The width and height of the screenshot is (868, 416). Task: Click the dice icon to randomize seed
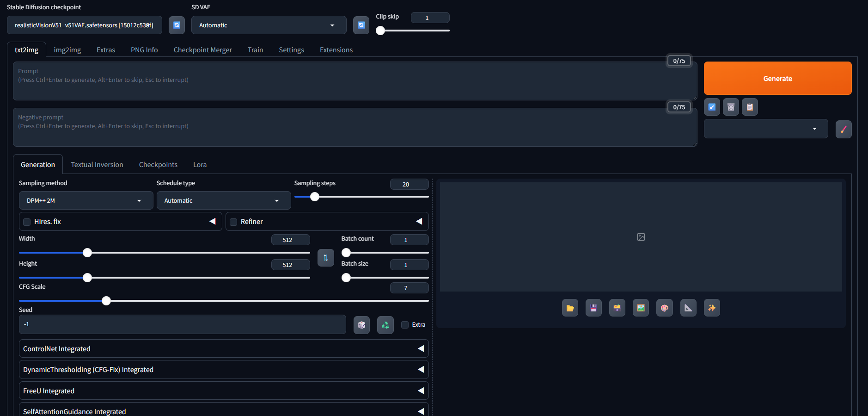coord(361,325)
